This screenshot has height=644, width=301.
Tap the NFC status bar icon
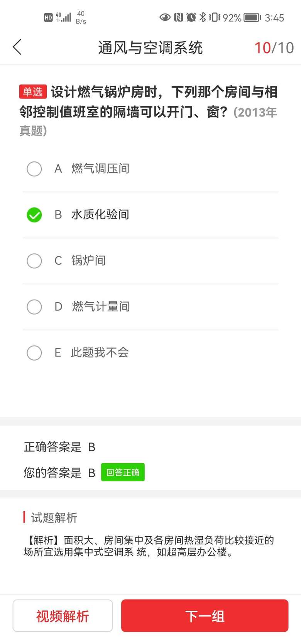tap(178, 17)
